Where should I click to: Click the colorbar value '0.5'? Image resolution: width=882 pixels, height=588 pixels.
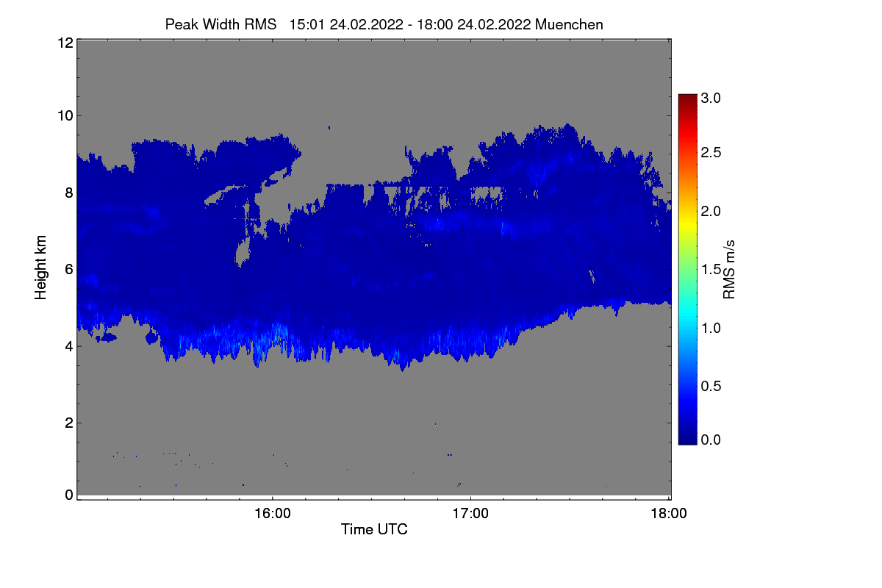pyautogui.click(x=711, y=387)
